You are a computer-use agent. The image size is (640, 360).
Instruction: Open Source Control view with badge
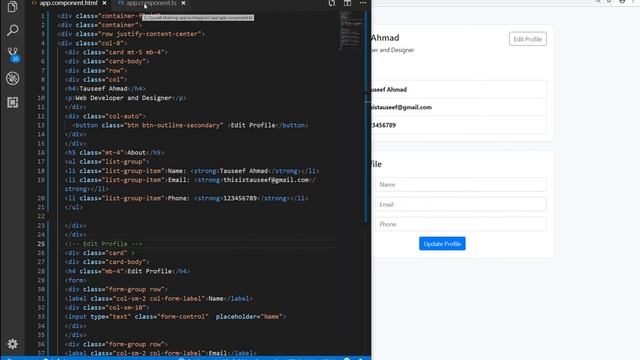pyautogui.click(x=13, y=54)
